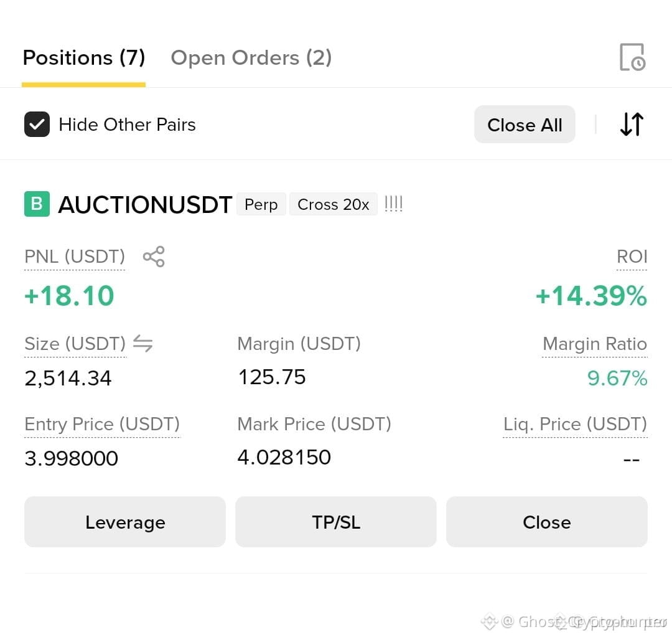The height and width of the screenshot is (637, 672).
Task: Open Cross 20x margin mode selector
Action: (334, 204)
